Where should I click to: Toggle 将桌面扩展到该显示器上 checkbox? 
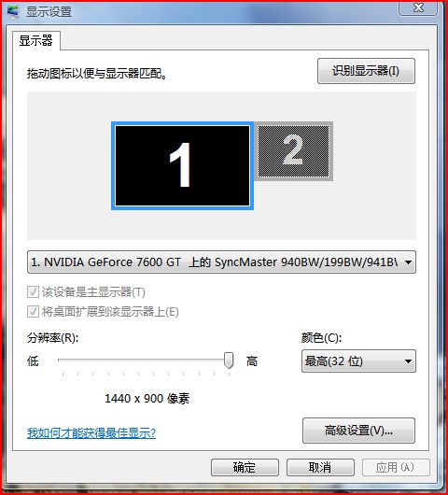click(33, 312)
